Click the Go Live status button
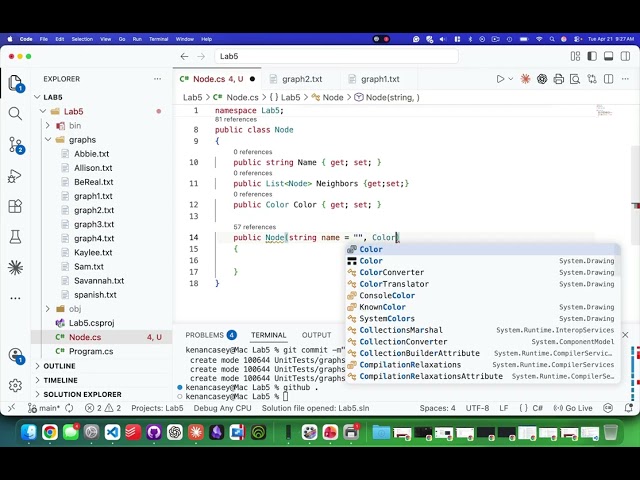This screenshot has width=640, height=480. [x=573, y=408]
